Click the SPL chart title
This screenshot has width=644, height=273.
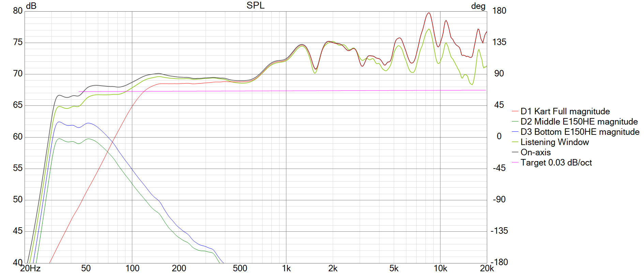coord(255,5)
